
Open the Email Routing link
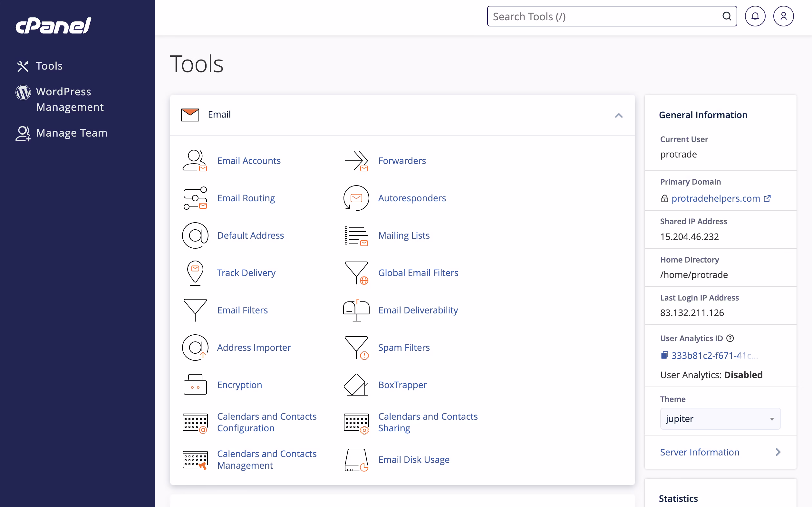pos(246,198)
